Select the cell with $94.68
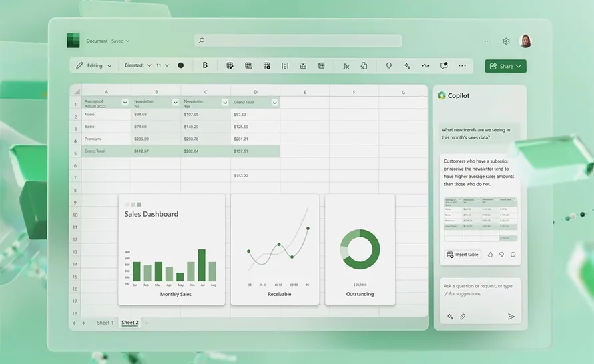The image size is (594, 364). pyautogui.click(x=156, y=114)
